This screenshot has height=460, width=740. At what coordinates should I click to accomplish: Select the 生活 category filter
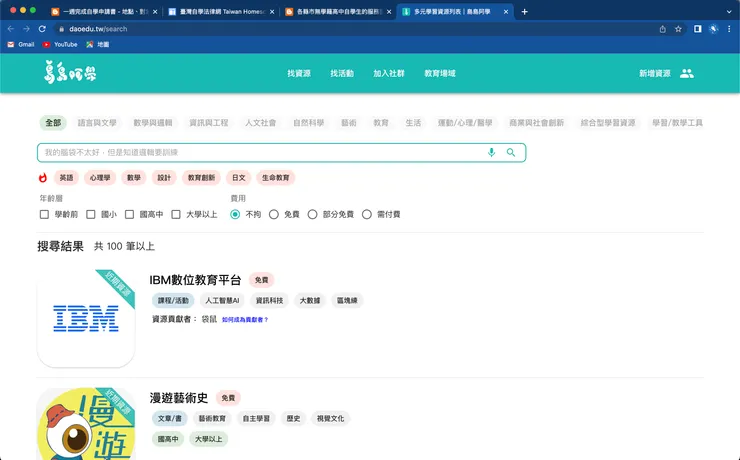tap(413, 123)
